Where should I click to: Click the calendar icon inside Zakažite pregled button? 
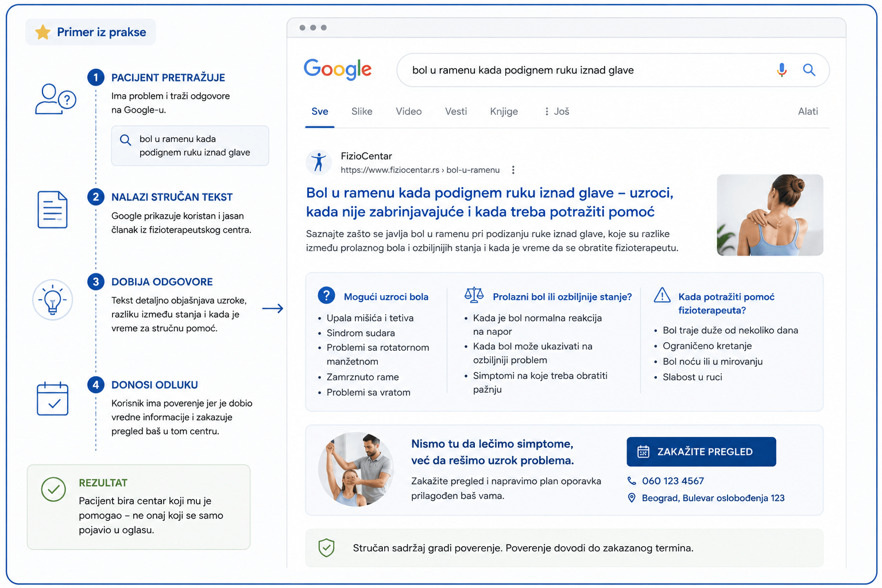tap(643, 452)
